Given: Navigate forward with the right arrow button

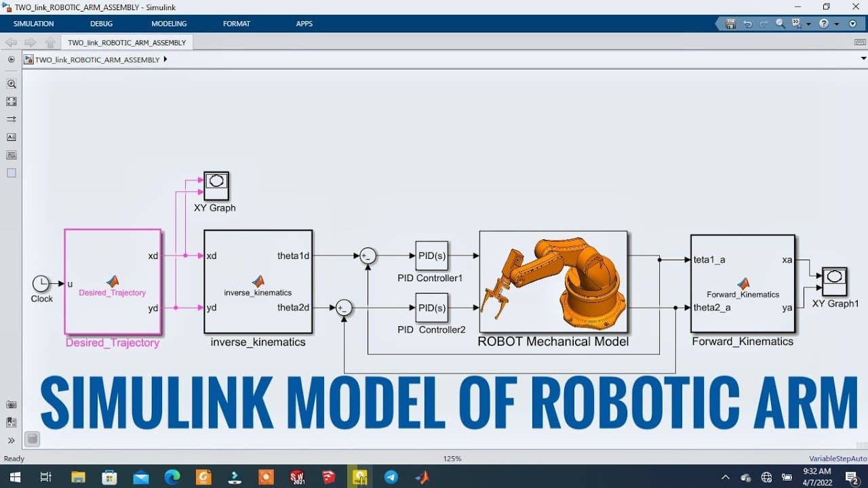Looking at the screenshot, I should click(30, 42).
